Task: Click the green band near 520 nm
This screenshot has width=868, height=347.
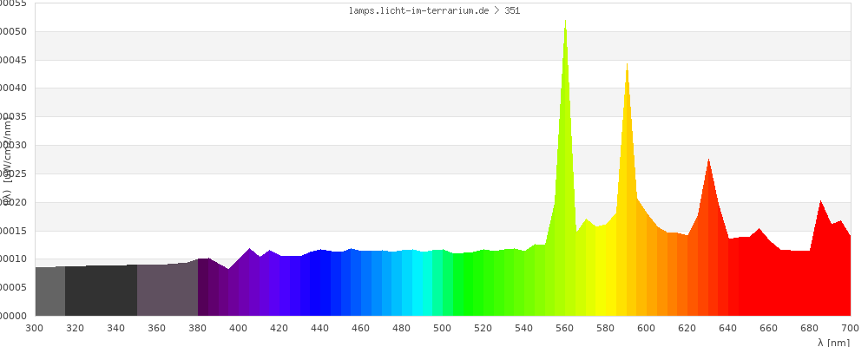Action: click(483, 285)
